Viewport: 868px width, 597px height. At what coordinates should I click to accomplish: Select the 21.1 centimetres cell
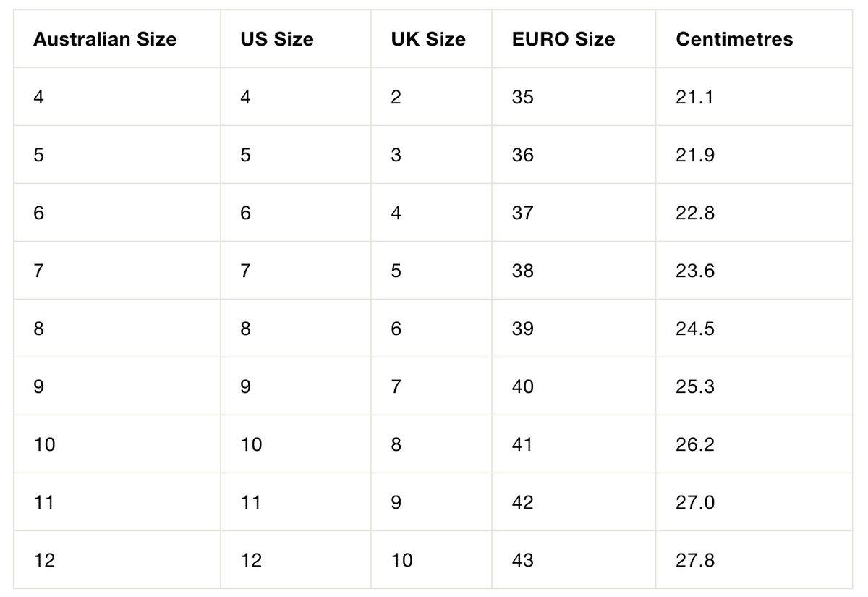pos(754,97)
